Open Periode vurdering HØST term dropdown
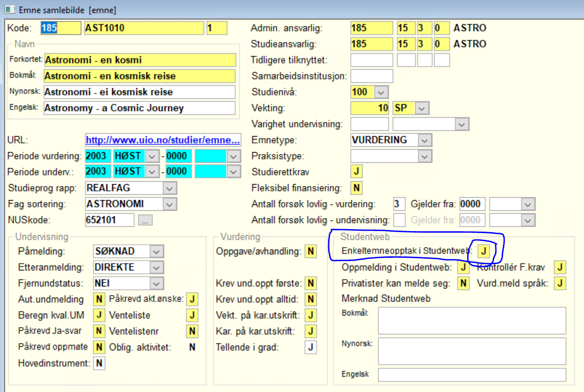This screenshot has width=584, height=392. tap(153, 157)
